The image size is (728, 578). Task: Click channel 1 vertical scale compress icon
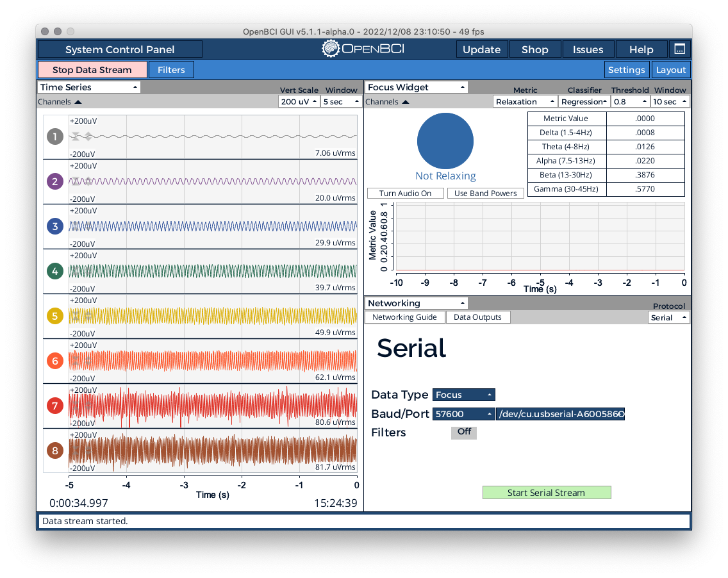(x=75, y=136)
